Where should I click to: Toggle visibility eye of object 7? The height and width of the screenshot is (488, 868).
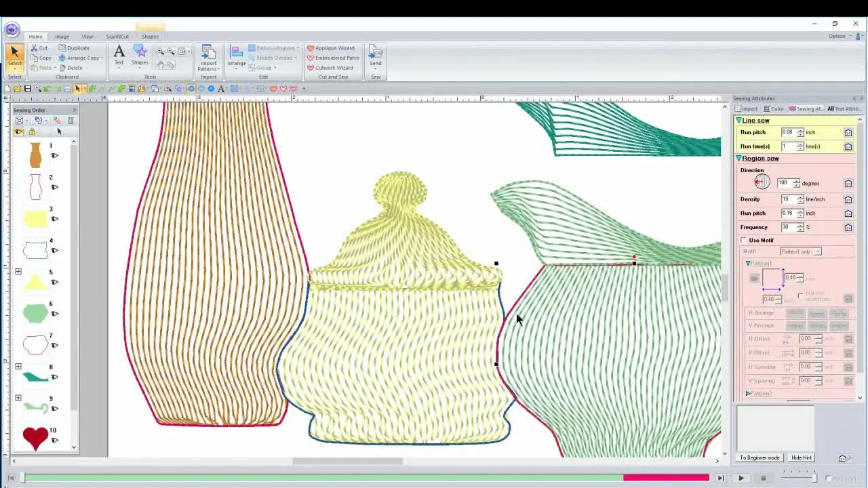tap(54, 346)
